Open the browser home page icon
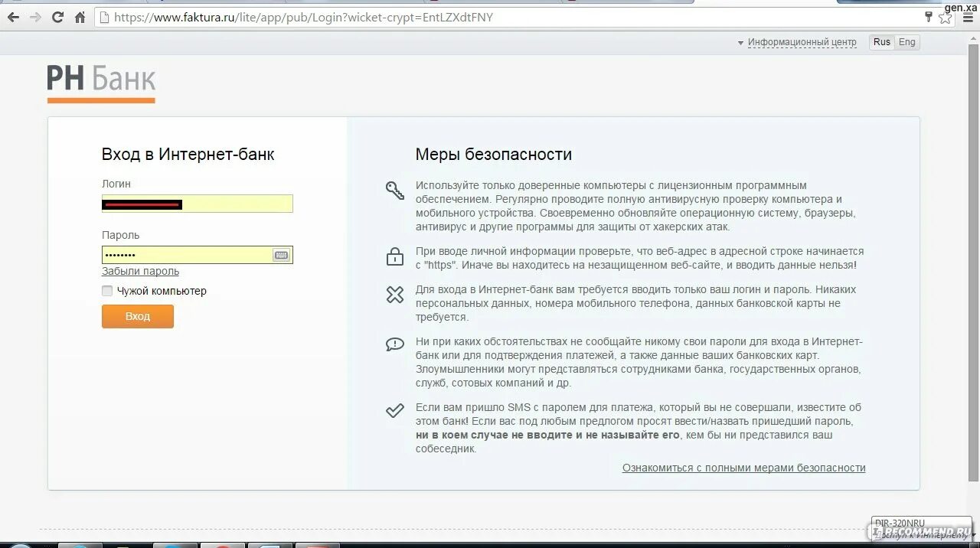This screenshot has height=548, width=980. [x=80, y=17]
